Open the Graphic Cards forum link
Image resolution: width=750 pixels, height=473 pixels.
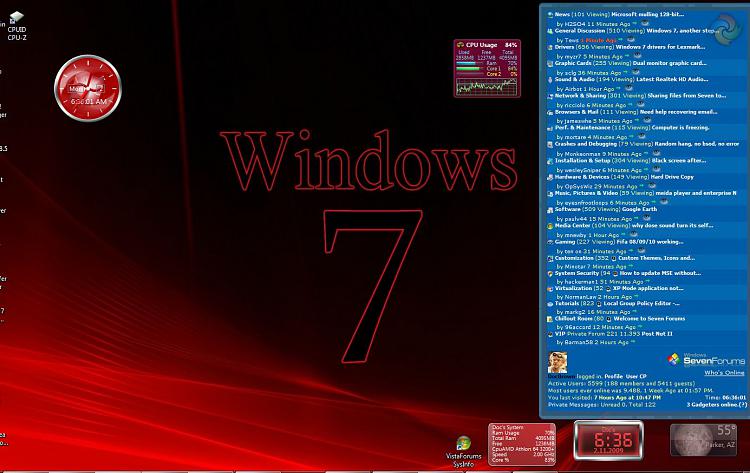(x=573, y=64)
